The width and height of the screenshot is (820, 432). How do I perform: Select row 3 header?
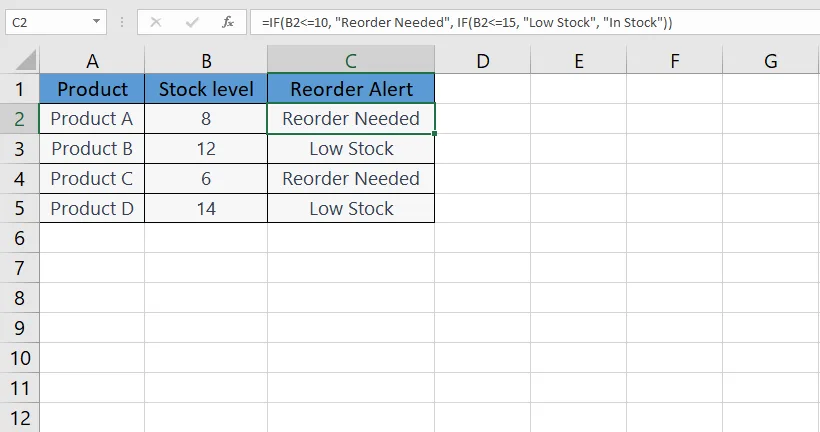tap(19, 149)
